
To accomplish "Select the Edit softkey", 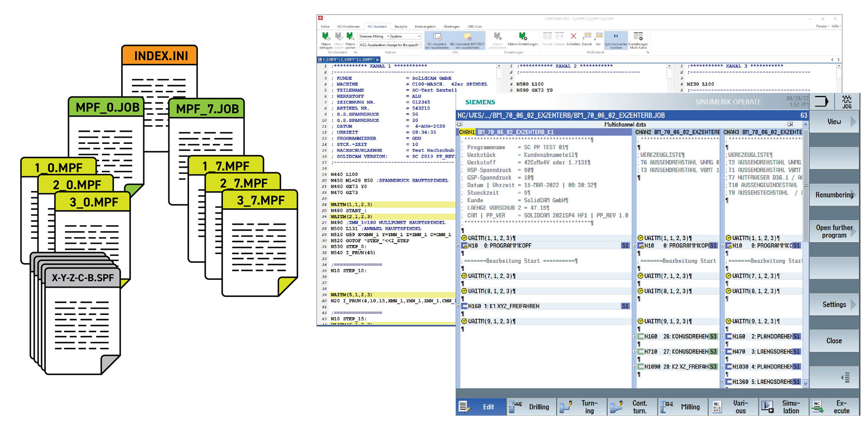I will pyautogui.click(x=481, y=407).
